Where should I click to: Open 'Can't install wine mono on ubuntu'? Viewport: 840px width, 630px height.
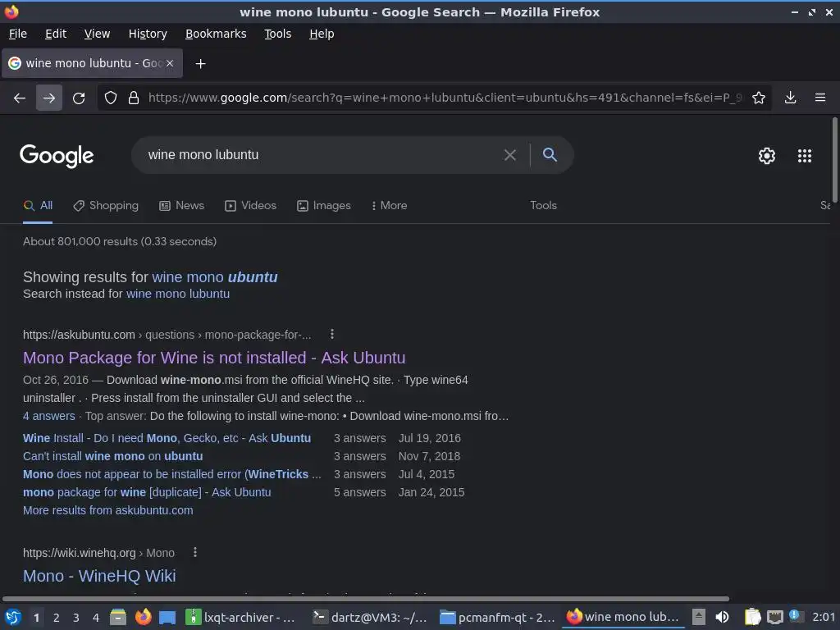(113, 456)
